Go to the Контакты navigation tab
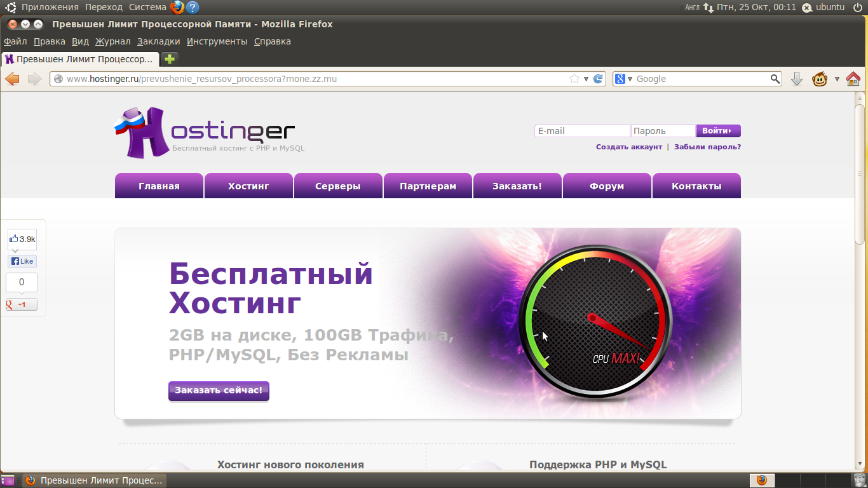868x488 pixels. pos(696,186)
